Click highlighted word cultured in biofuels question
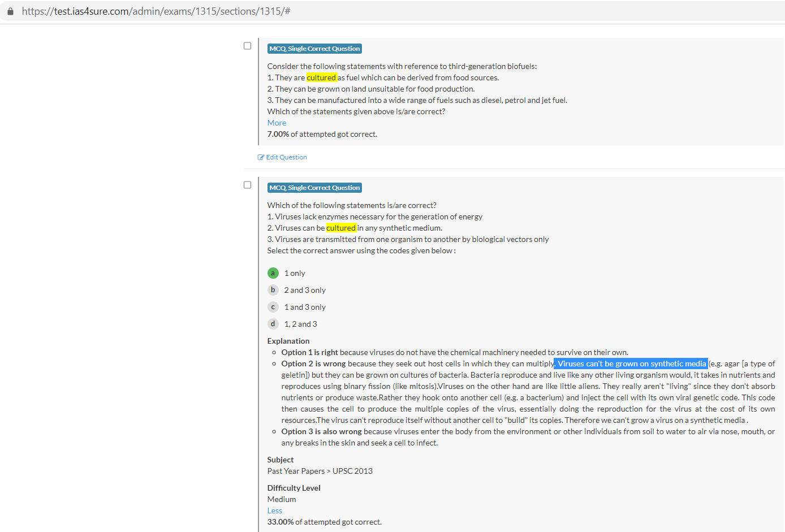The image size is (785, 532). pyautogui.click(x=321, y=77)
